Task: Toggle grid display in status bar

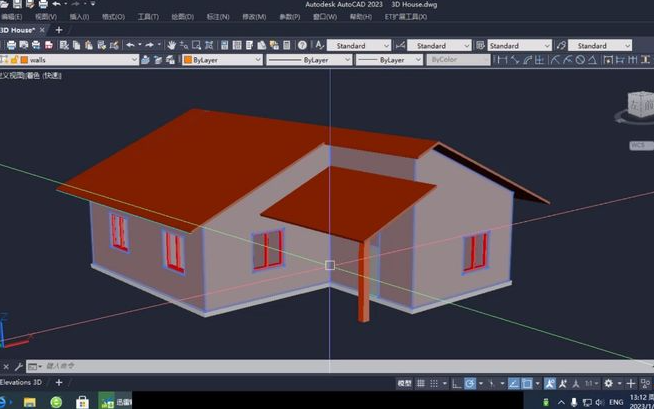Action: click(x=422, y=383)
